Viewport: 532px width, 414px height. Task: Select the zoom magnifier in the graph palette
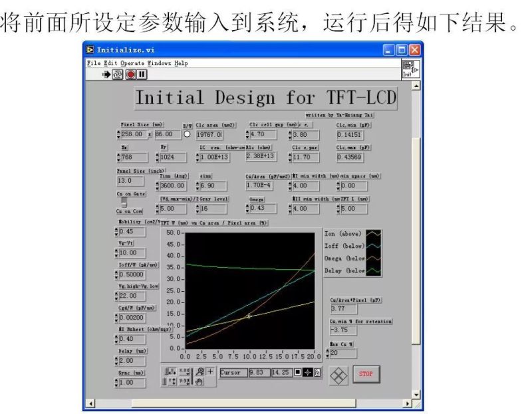(x=200, y=371)
